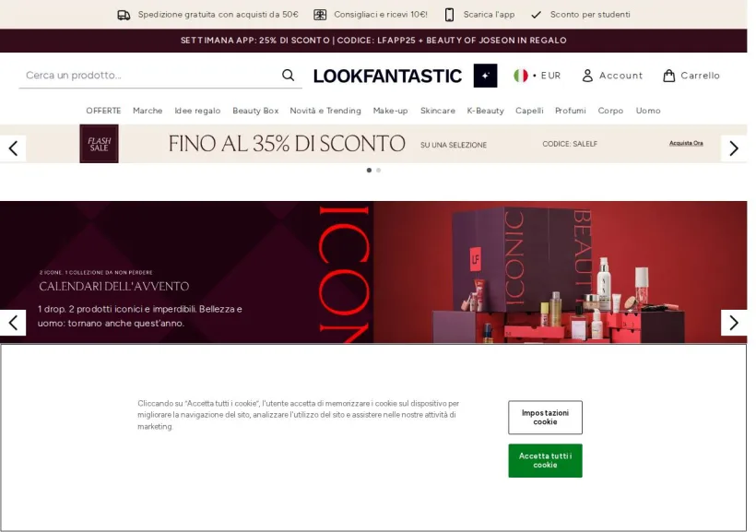Click the Account person icon
The image size is (756, 532).
click(587, 76)
